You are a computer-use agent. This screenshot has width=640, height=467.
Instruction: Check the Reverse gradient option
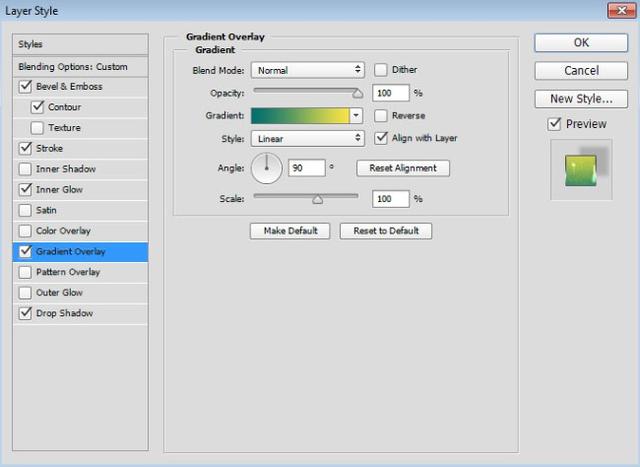pyautogui.click(x=381, y=116)
